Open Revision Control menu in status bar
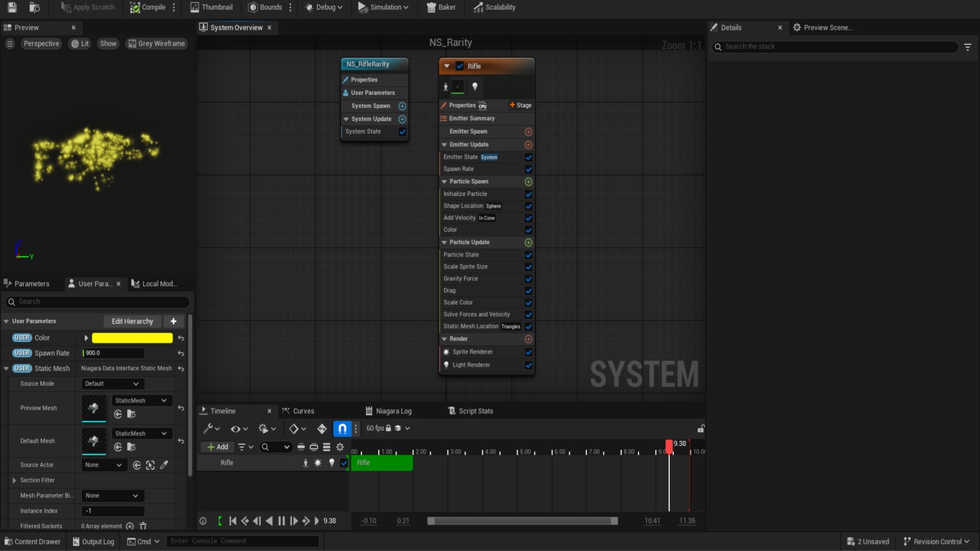The image size is (980, 551). 936,542
